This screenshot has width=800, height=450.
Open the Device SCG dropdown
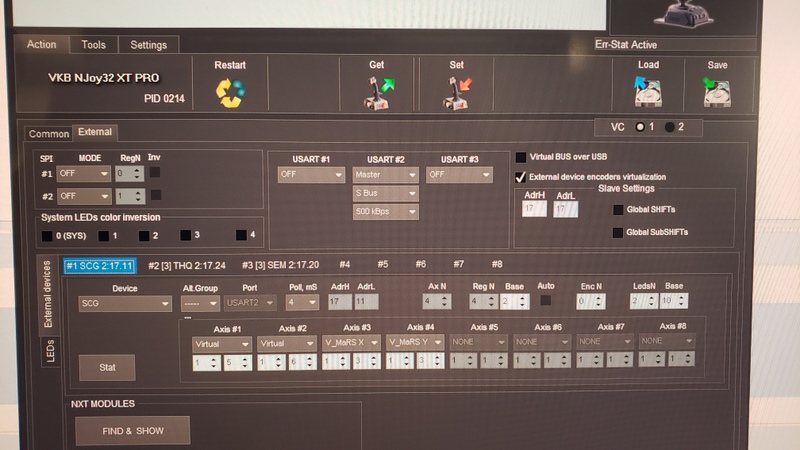(x=125, y=304)
